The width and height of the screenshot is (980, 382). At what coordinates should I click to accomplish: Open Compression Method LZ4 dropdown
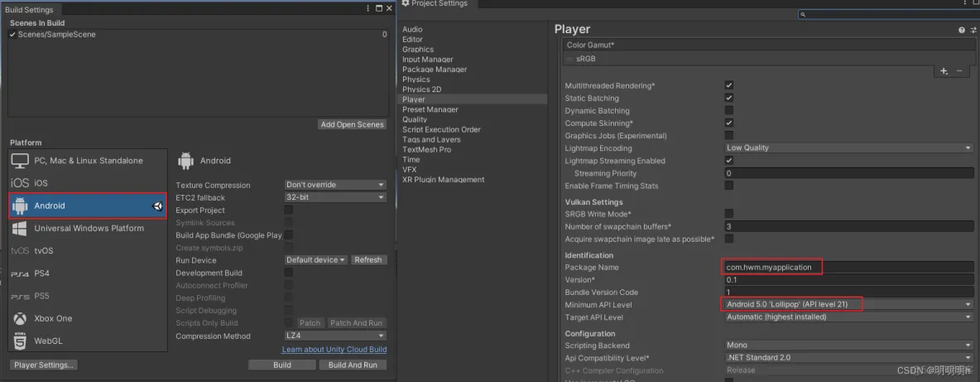click(x=335, y=336)
